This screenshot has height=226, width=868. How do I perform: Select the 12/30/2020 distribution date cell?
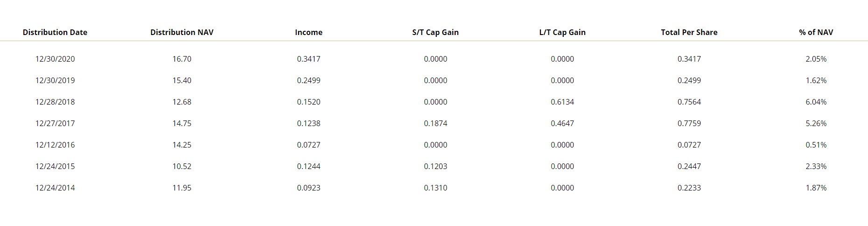pyautogui.click(x=55, y=59)
